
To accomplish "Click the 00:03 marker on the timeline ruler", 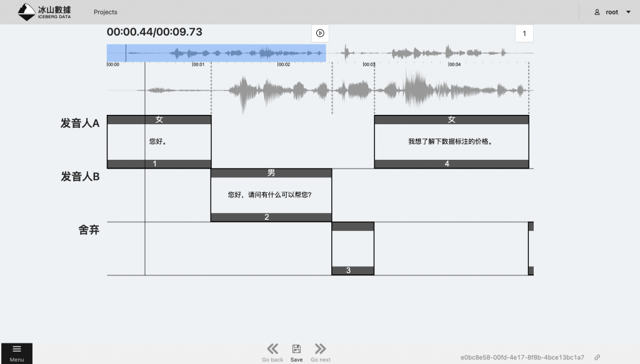I will tap(369, 64).
